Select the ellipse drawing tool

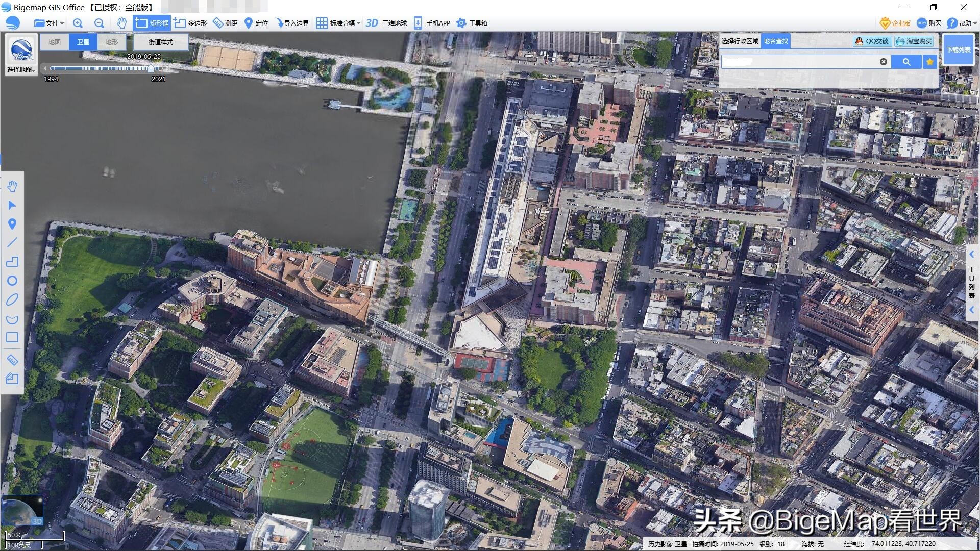tap(12, 299)
